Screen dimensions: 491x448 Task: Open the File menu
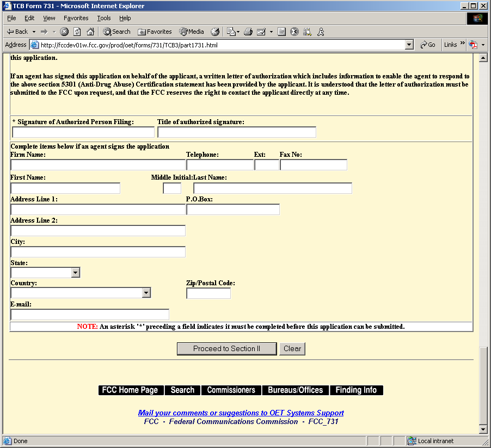tap(11, 18)
